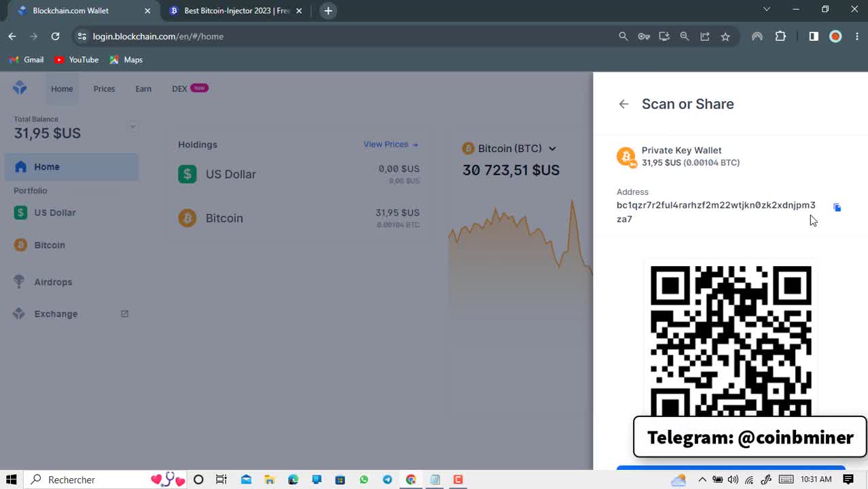Expand the Total Balance chevron
868x489 pixels.
point(132,126)
